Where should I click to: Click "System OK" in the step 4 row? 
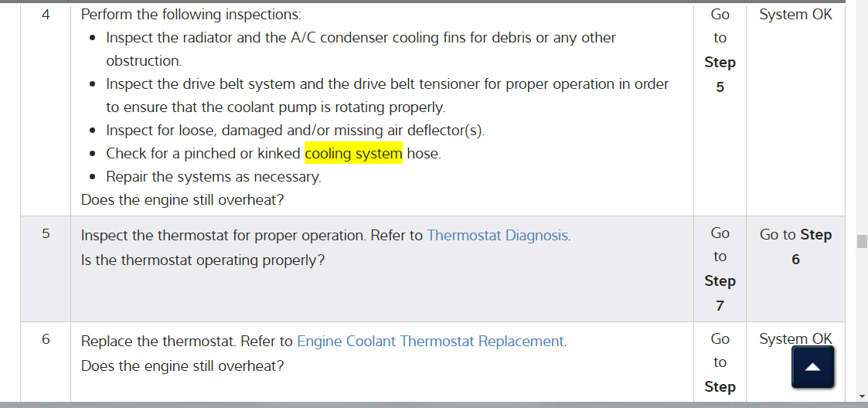[x=795, y=15]
